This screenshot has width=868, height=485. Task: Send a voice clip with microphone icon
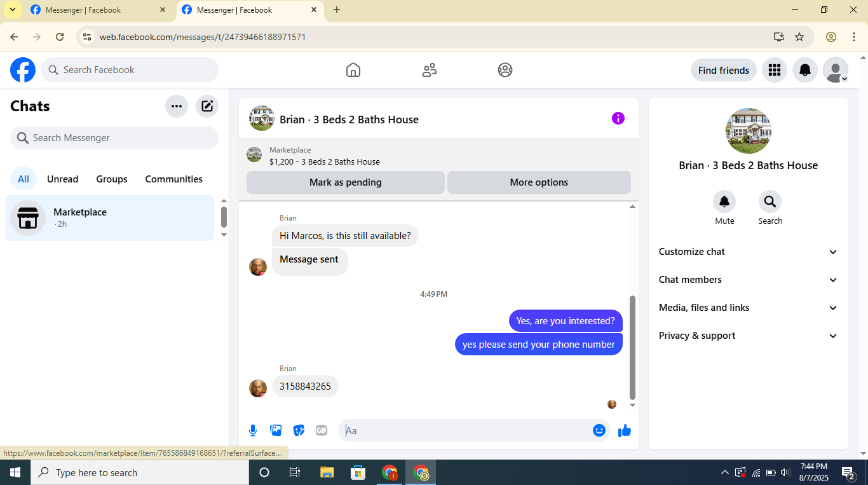click(253, 430)
